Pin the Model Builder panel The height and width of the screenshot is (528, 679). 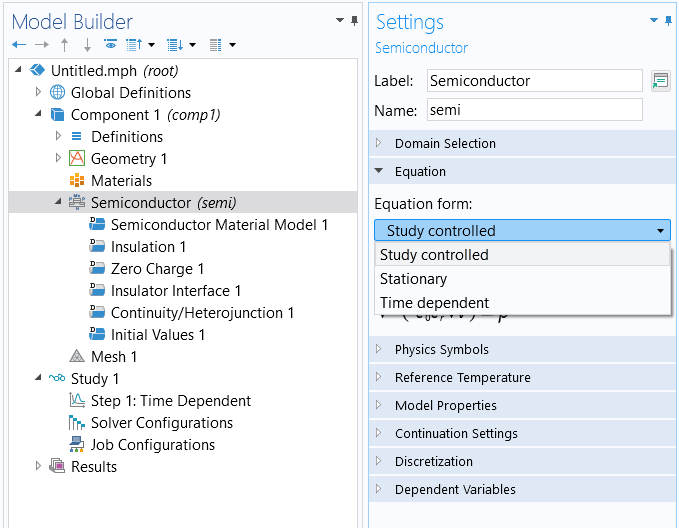click(354, 20)
